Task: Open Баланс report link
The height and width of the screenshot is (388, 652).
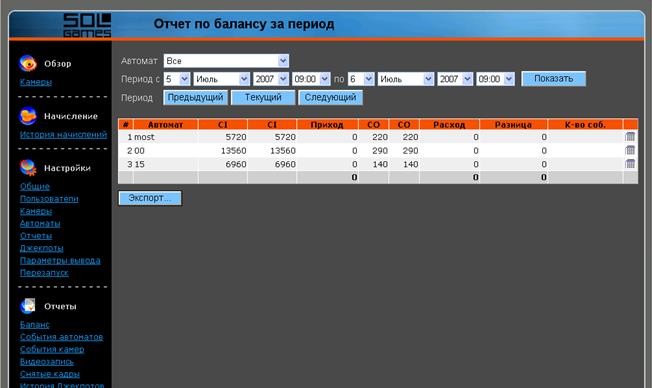Action: (x=35, y=324)
